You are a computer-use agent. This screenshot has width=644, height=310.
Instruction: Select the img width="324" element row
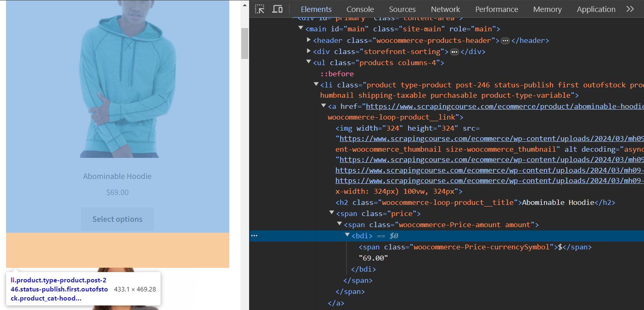[x=408, y=128]
